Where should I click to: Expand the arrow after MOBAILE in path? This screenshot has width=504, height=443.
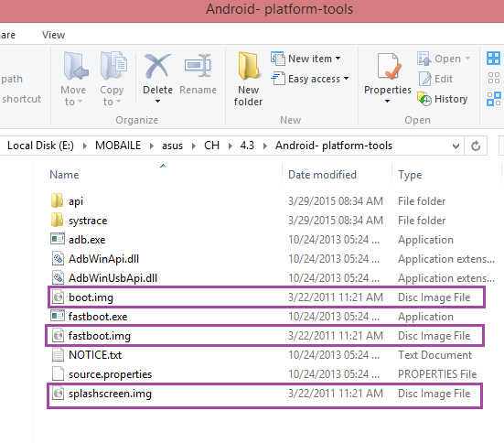[152, 146]
